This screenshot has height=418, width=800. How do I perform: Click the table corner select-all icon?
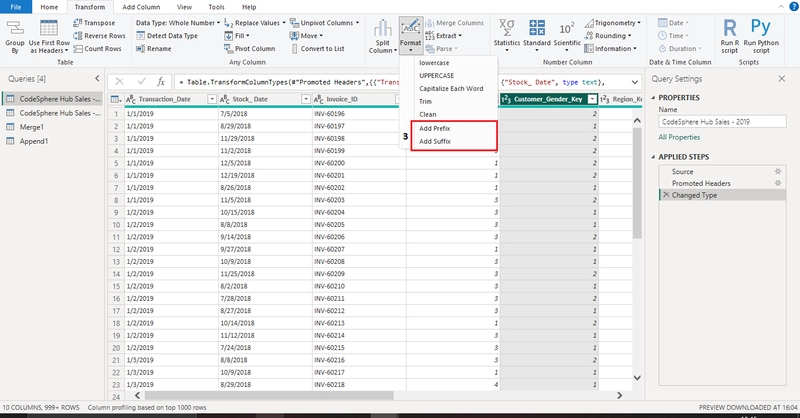tap(116, 99)
